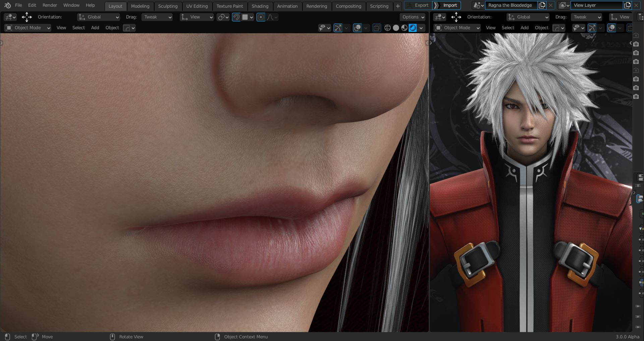Select Move tool in right viewport header

(x=456, y=17)
